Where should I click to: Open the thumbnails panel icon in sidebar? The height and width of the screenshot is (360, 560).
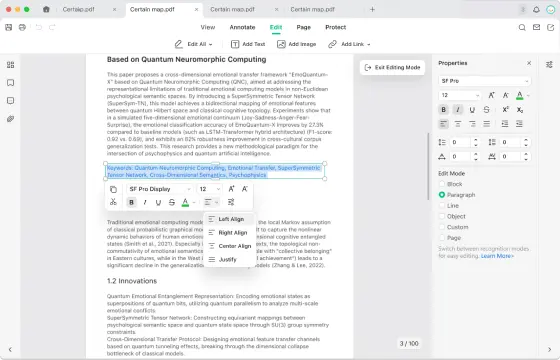pyautogui.click(x=11, y=65)
